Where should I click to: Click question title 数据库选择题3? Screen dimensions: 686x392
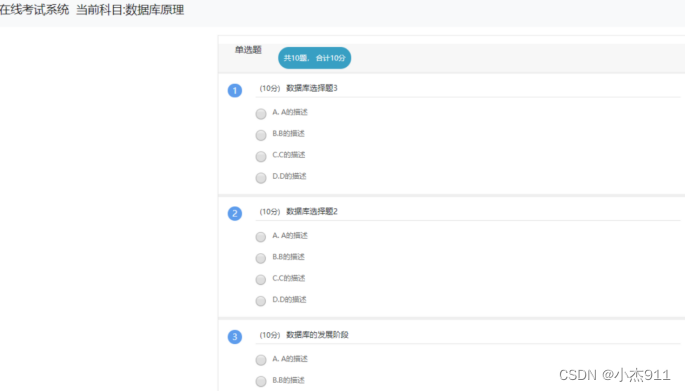coord(312,88)
